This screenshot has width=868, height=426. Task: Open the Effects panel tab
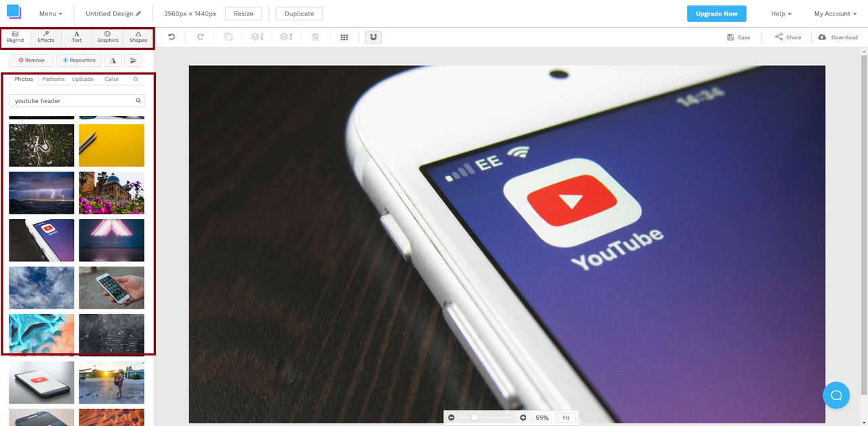pyautogui.click(x=46, y=37)
